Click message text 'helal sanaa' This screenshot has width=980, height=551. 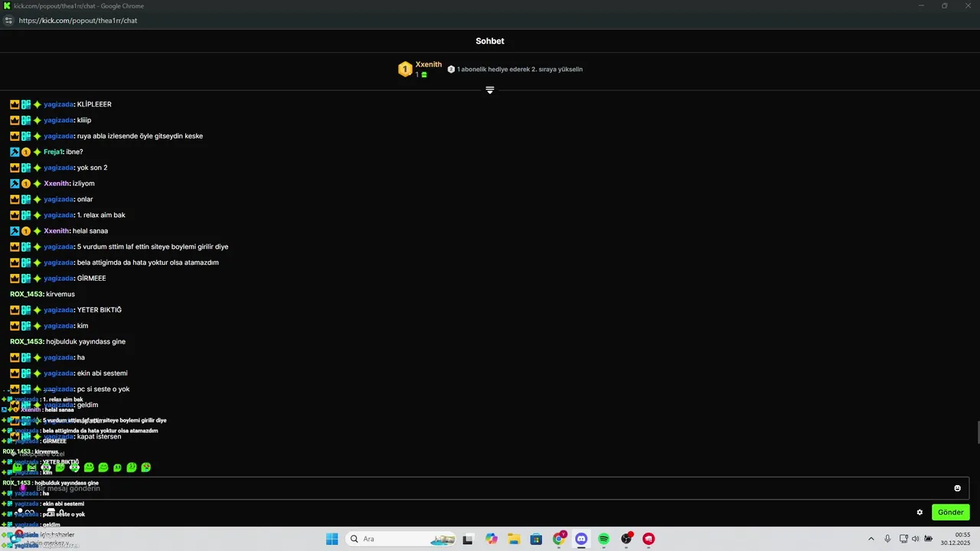pos(90,231)
